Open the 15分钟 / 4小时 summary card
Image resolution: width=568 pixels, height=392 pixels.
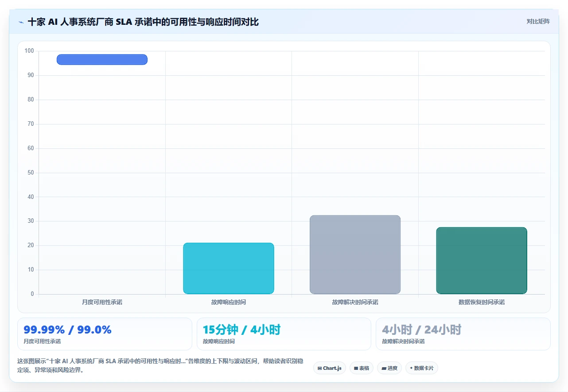click(284, 334)
